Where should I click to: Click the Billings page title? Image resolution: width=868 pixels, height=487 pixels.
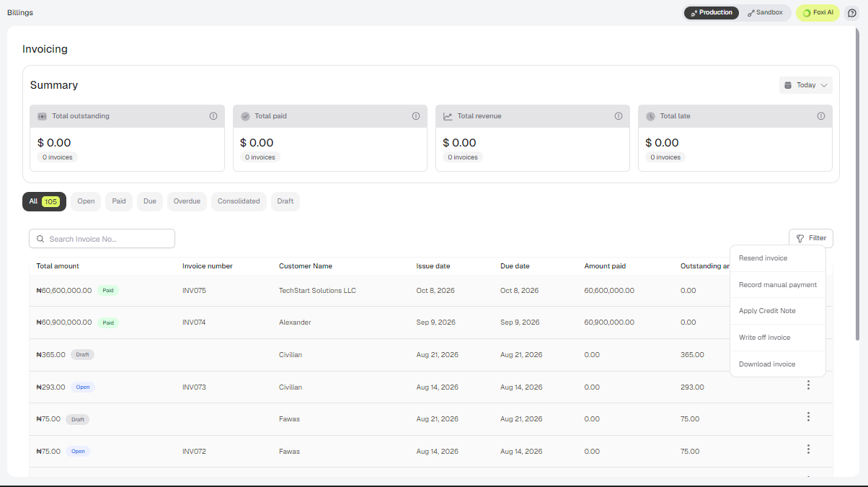pos(20,12)
